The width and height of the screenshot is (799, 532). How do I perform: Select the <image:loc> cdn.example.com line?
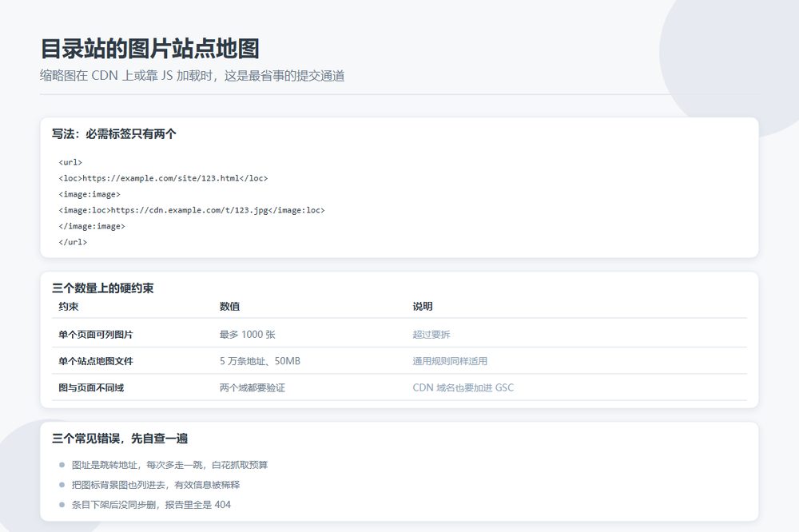pyautogui.click(x=192, y=210)
